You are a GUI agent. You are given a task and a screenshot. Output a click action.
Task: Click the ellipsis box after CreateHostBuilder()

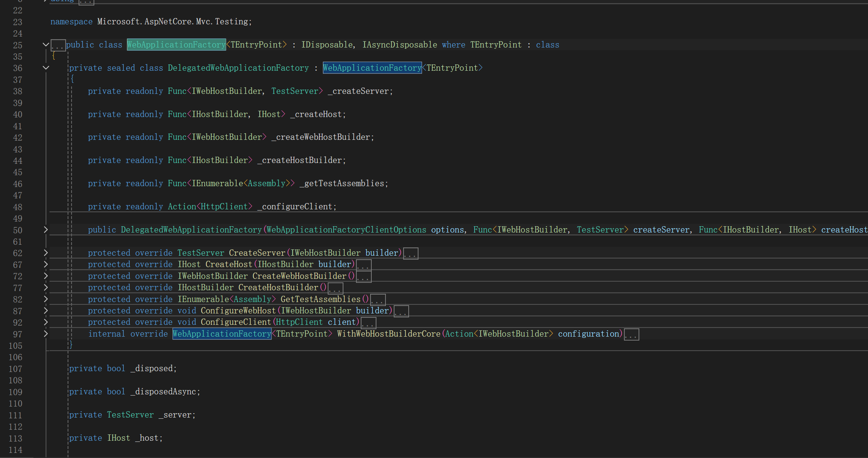tap(335, 288)
